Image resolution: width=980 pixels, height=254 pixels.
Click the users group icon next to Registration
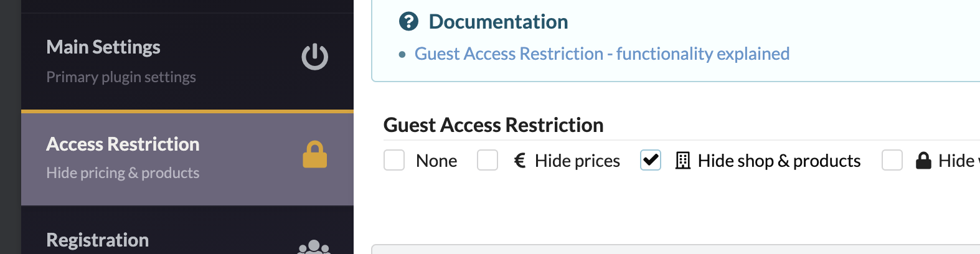[314, 247]
